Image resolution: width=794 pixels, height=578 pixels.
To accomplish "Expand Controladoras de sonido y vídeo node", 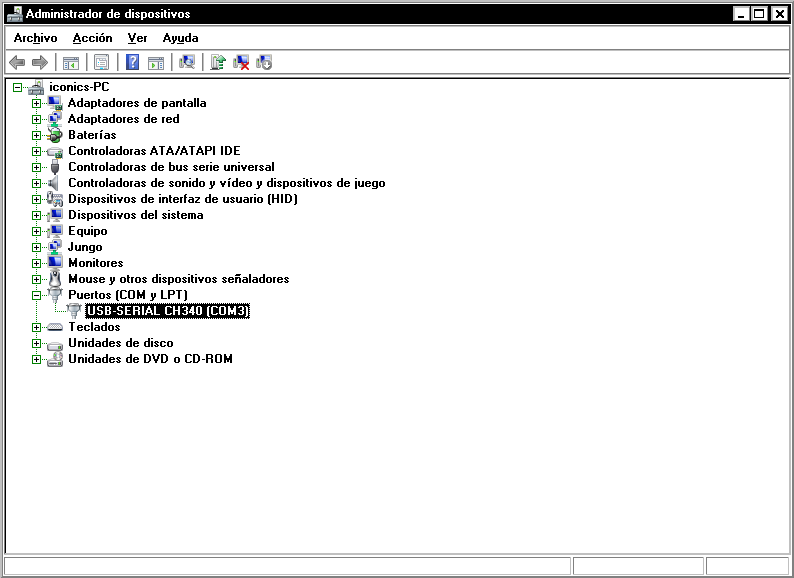I will point(36,183).
